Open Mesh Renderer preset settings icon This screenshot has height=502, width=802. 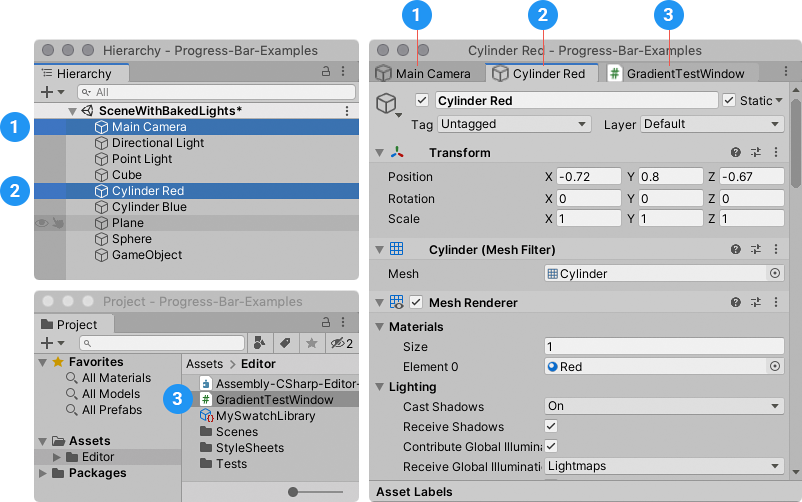[755, 302]
